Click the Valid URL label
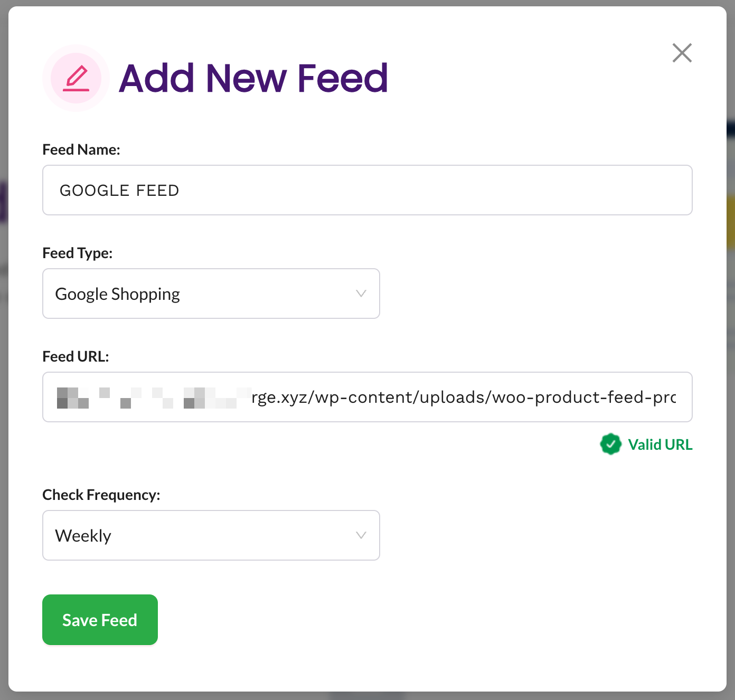735x700 pixels. [661, 444]
